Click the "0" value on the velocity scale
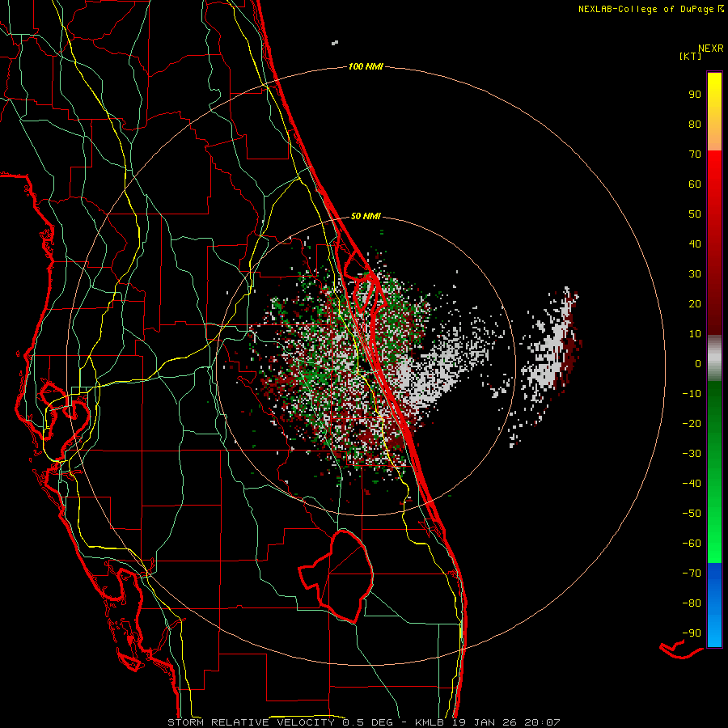The image size is (728, 728). pos(698,364)
